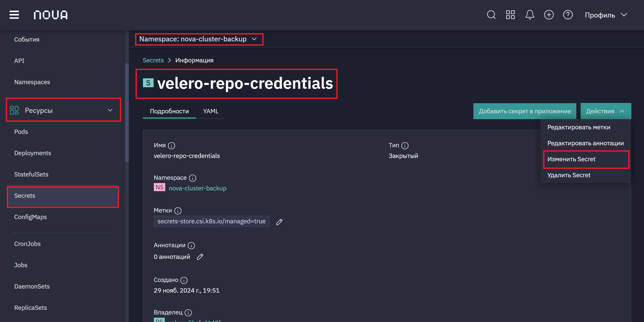Viewport: 644px width, 322px height.
Task: Click the creation date 29 нояб. 2024
Action: point(187,291)
